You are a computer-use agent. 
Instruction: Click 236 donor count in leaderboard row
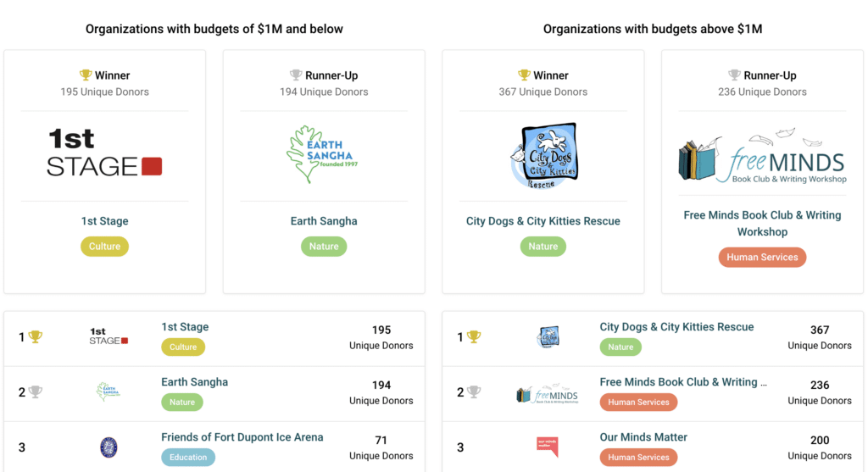820,392
